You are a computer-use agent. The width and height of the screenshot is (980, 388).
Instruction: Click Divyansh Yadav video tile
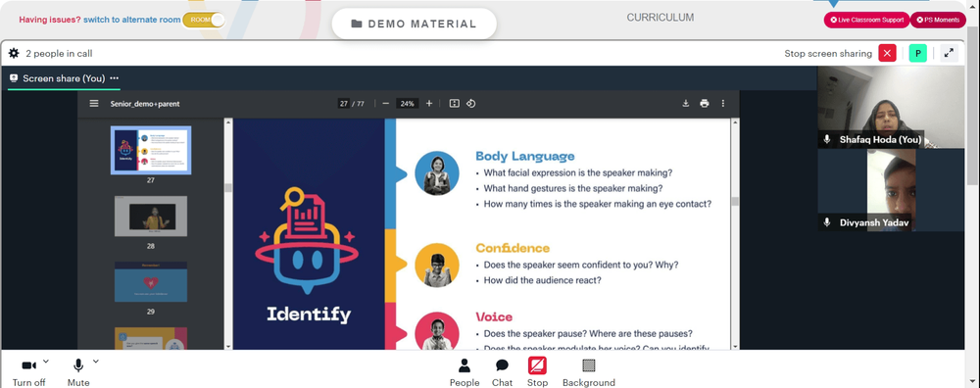pyautogui.click(x=891, y=190)
